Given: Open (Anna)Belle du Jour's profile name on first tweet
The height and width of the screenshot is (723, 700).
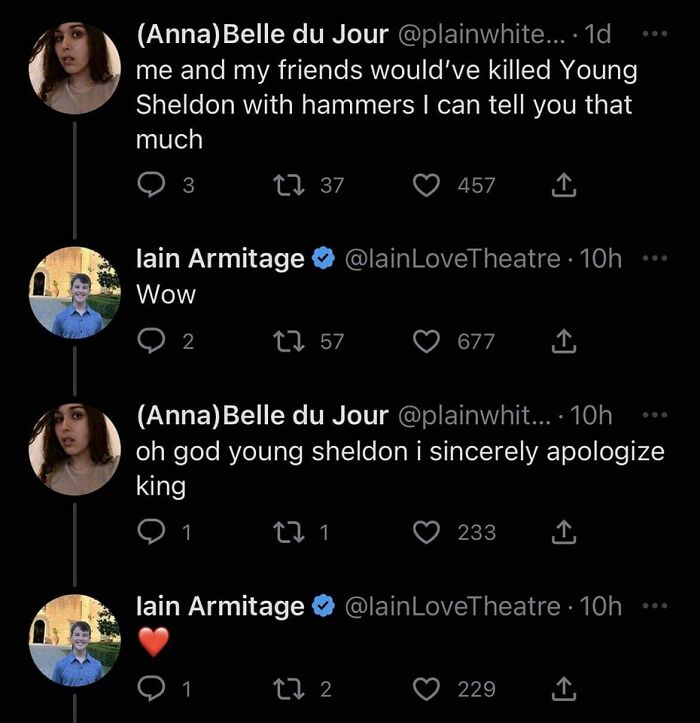Looking at the screenshot, I should 262,35.
